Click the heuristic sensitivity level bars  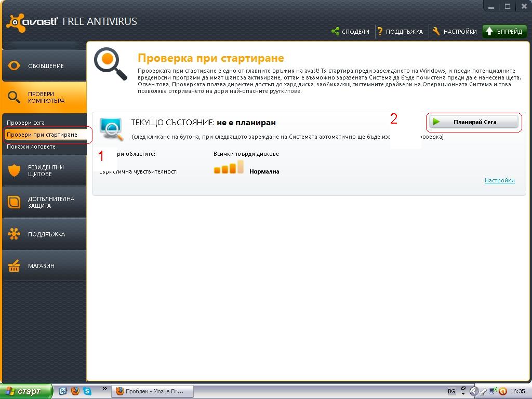(x=229, y=167)
